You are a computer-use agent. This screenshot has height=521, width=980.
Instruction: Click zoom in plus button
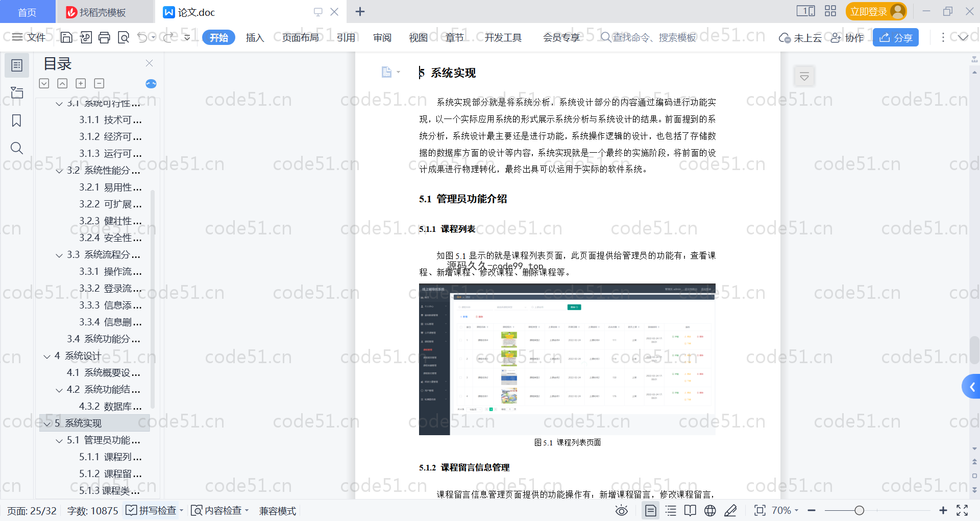pos(943,510)
